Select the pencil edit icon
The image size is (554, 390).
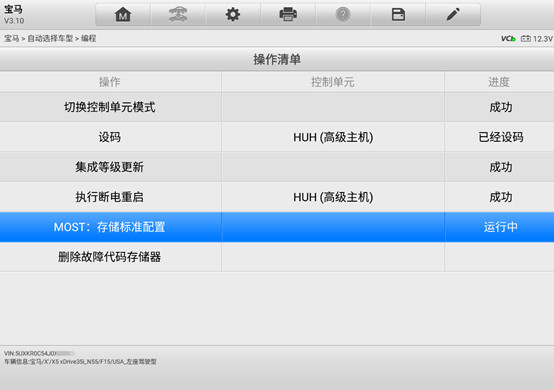coord(453,15)
